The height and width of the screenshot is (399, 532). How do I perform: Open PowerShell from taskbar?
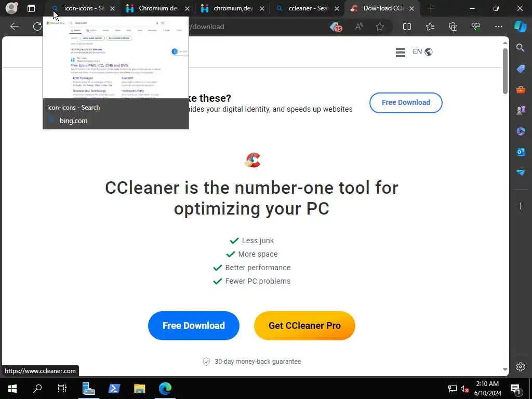click(114, 389)
